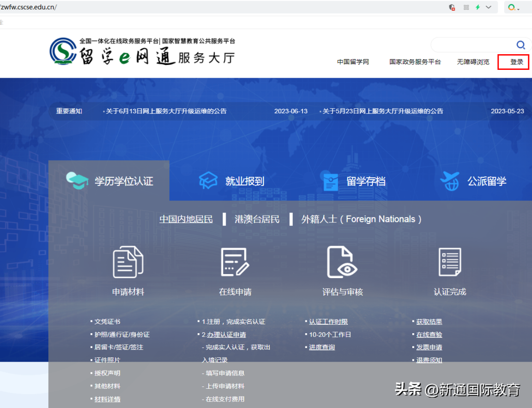Click the green lightning icon in the toolbar
Image resolution: width=532 pixels, height=408 pixels.
[x=478, y=7]
